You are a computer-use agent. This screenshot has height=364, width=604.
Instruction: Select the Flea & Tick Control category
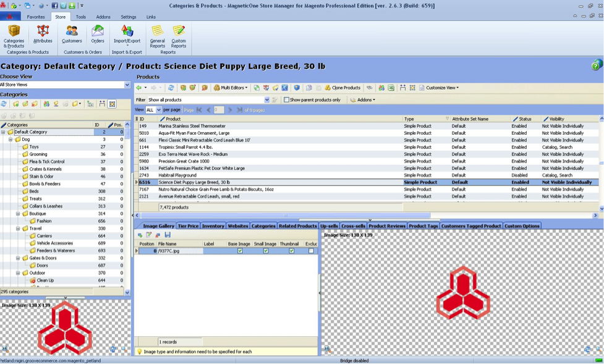click(46, 162)
